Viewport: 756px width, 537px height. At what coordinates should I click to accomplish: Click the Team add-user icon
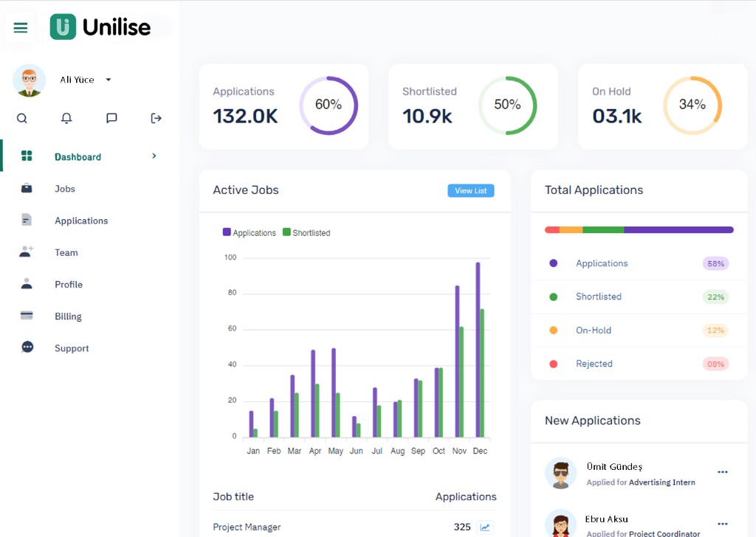coord(27,252)
